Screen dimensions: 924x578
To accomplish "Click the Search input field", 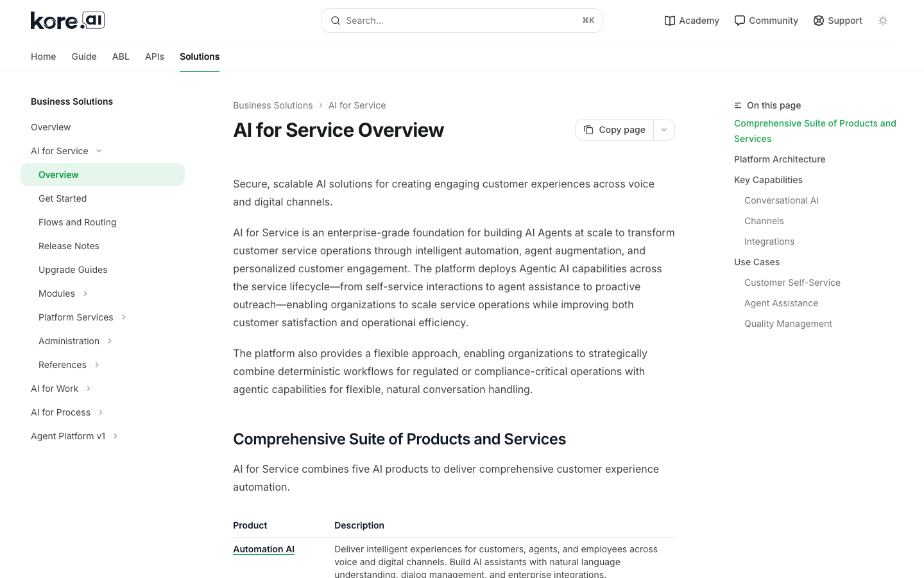I will (462, 21).
